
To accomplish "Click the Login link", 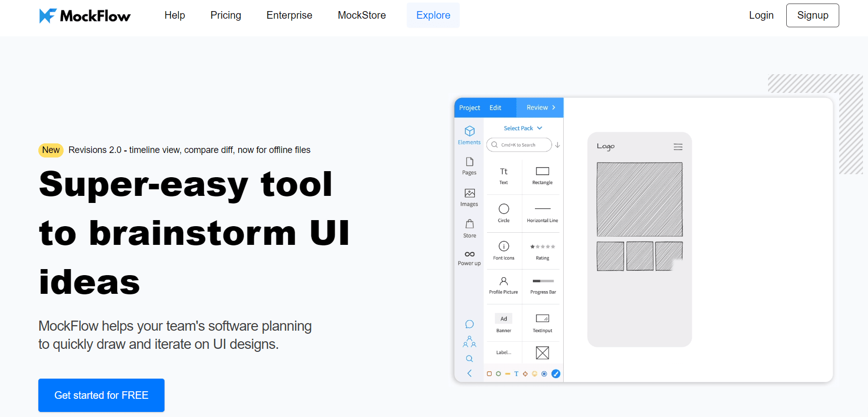I will pos(761,15).
